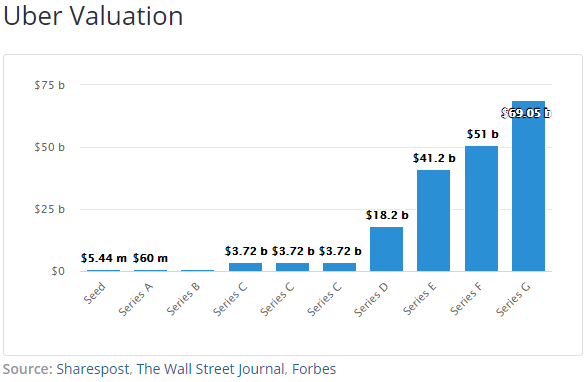Click the $69.05 b data label
The image size is (588, 382).
526,113
